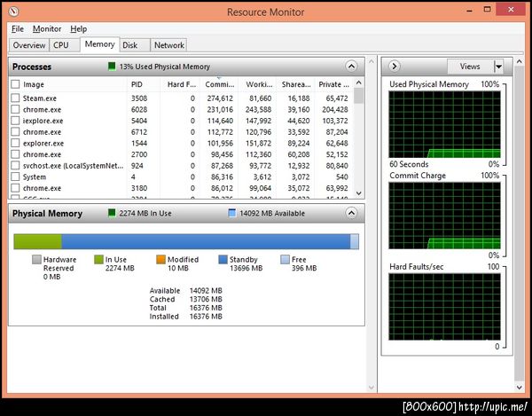Click the Hardware Reserved gray legend swatch
The height and width of the screenshot is (416, 532).
click(36, 260)
